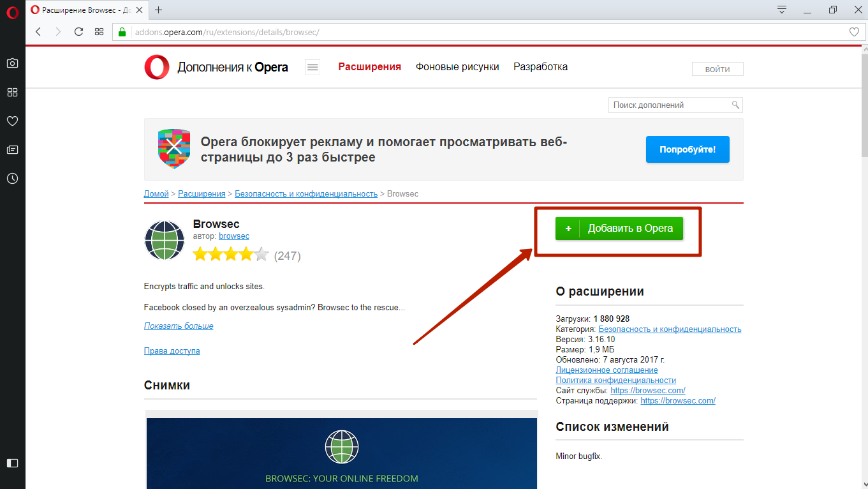This screenshot has height=489, width=868.
Task: Click the Загрузки 1 880 928 value
Action: click(612, 319)
